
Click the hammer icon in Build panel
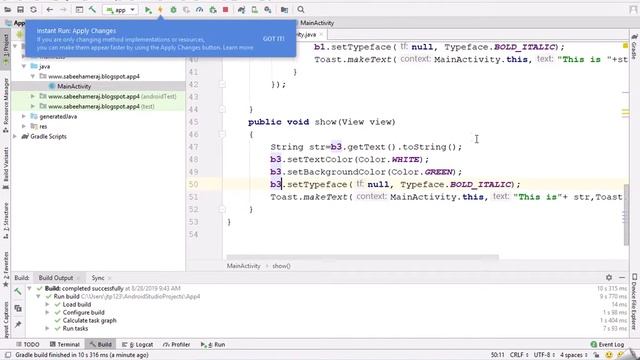18,291
